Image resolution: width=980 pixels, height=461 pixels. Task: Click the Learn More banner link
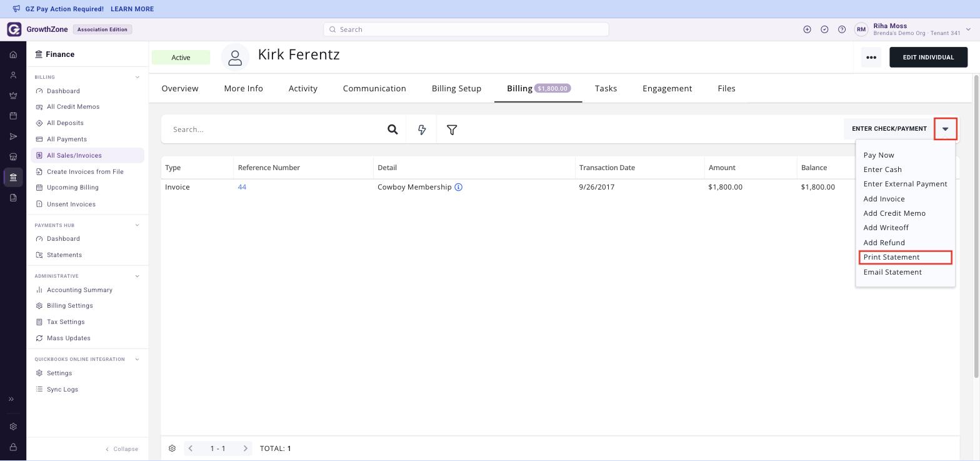pyautogui.click(x=132, y=9)
